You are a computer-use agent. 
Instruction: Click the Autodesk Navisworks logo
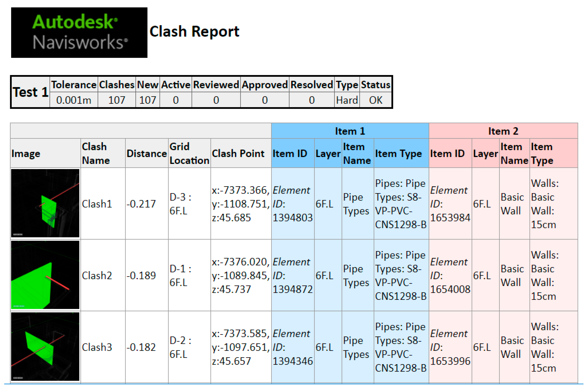coord(79,33)
